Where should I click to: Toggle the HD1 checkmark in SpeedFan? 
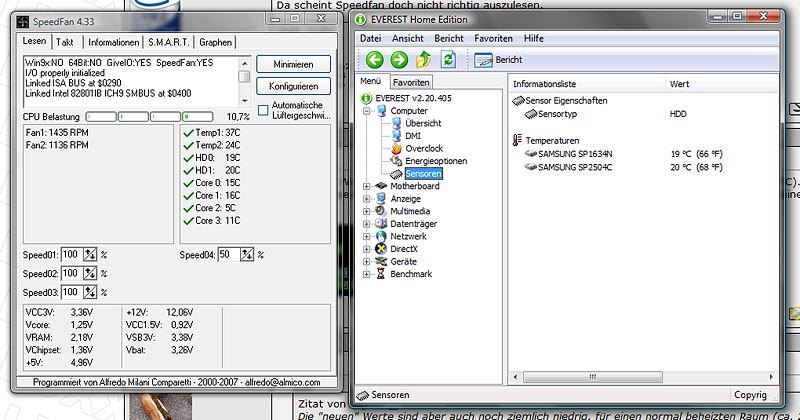tap(188, 170)
